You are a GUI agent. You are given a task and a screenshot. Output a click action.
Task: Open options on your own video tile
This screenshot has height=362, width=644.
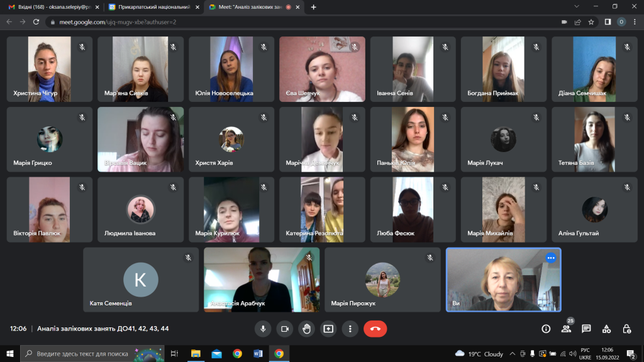[x=551, y=258]
